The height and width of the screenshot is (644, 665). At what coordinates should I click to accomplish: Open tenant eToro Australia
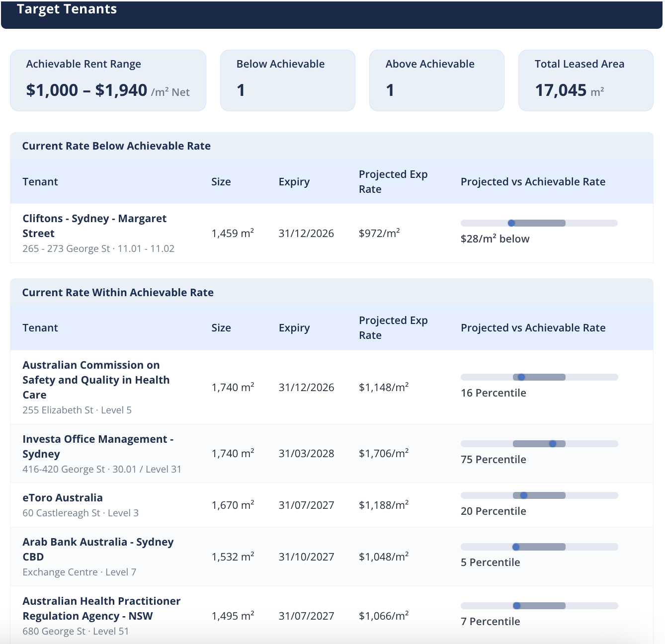63,498
